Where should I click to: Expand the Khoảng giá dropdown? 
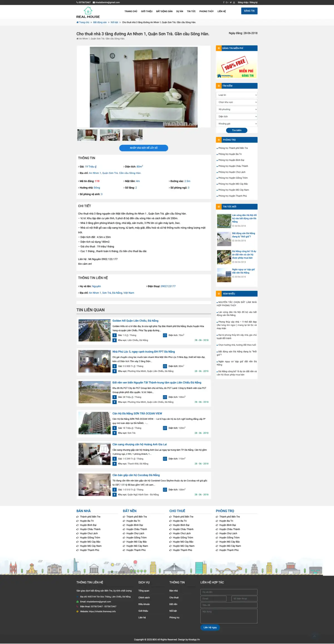pyautogui.click(x=236, y=124)
